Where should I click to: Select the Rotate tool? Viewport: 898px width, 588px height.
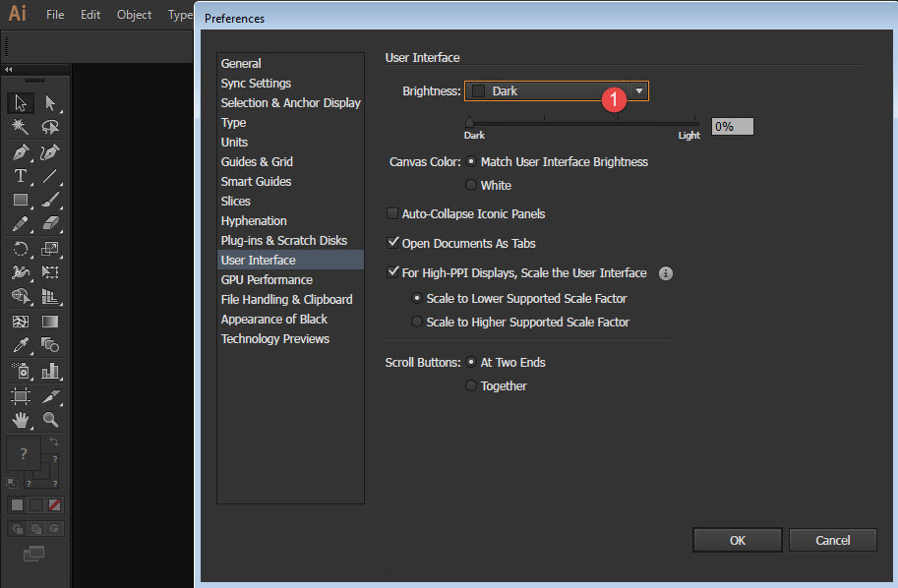tap(21, 249)
